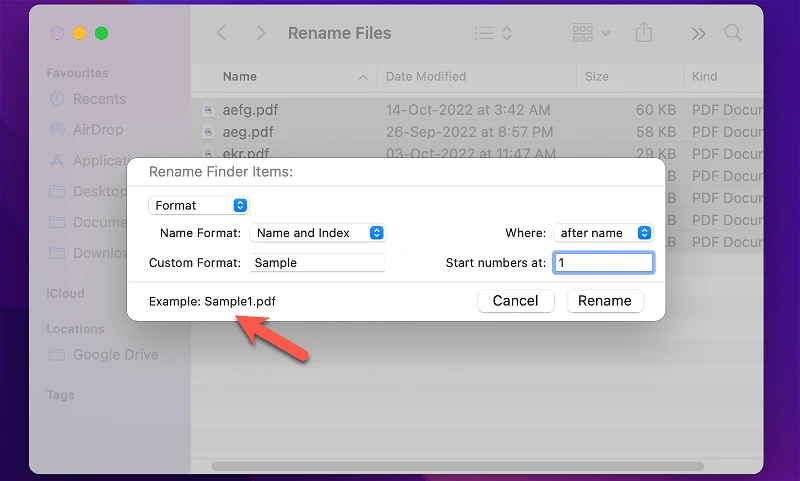
Task: Sort by the Name column header
Action: click(x=240, y=77)
